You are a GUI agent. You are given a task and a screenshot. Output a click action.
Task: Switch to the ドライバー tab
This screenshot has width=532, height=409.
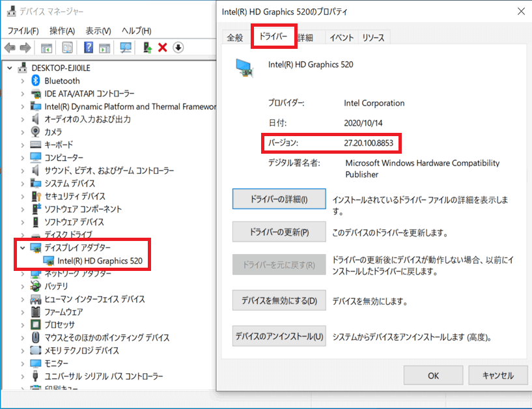(273, 36)
